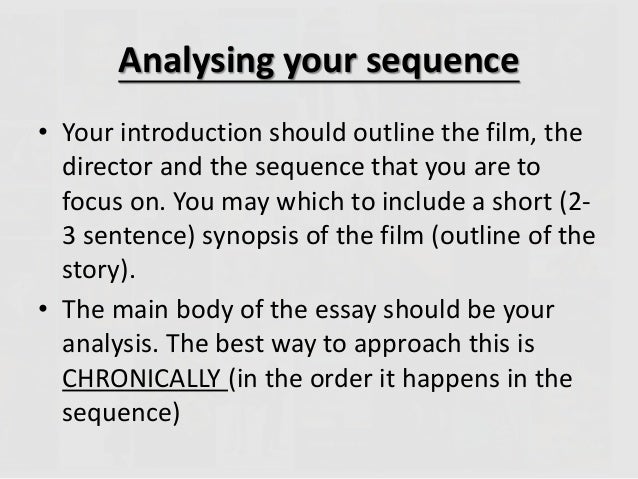
Task: Click the 'Analysing your sequence' slide title
Action: click(x=319, y=62)
